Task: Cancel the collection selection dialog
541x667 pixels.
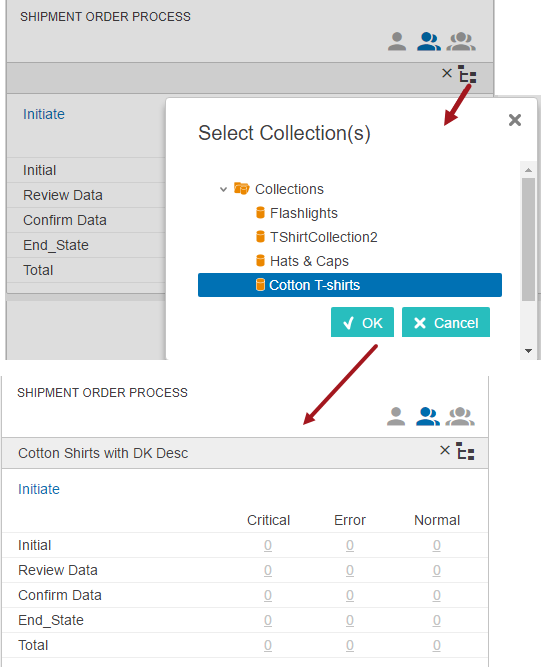Action: (446, 322)
